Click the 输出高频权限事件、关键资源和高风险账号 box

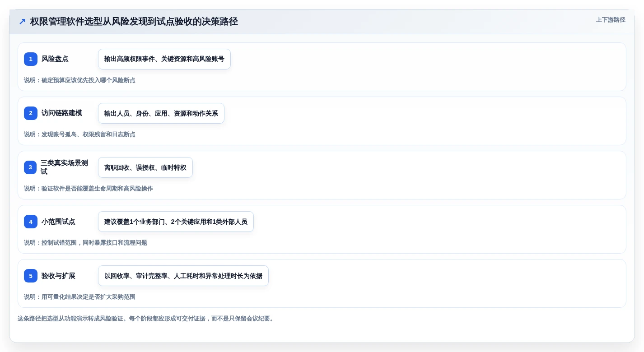tap(164, 59)
